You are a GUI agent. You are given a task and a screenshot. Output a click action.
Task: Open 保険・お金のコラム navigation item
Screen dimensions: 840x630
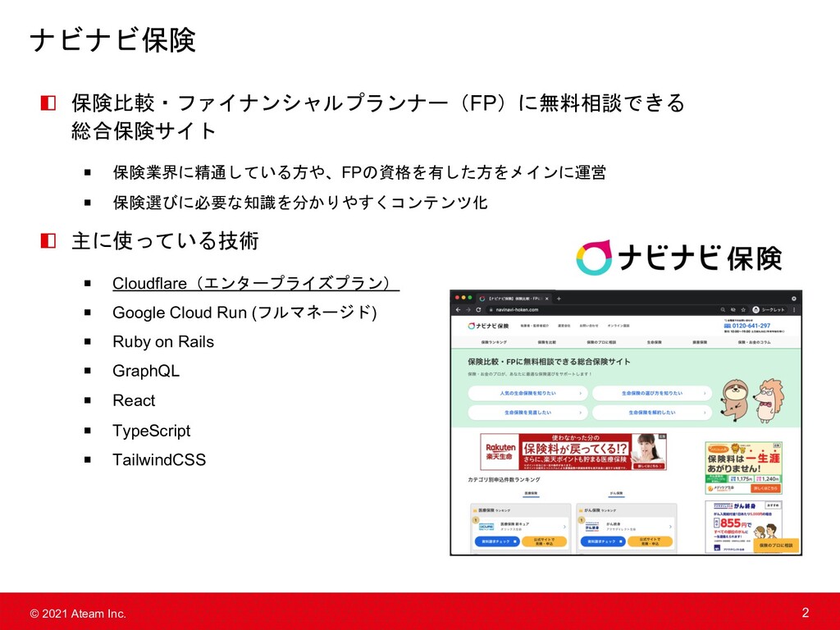(755, 342)
